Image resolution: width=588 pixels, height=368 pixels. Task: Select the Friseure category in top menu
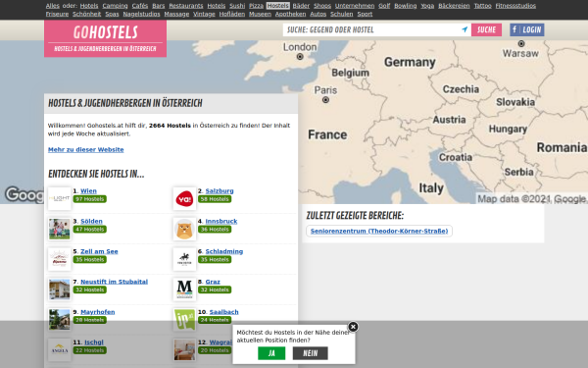tap(57, 14)
